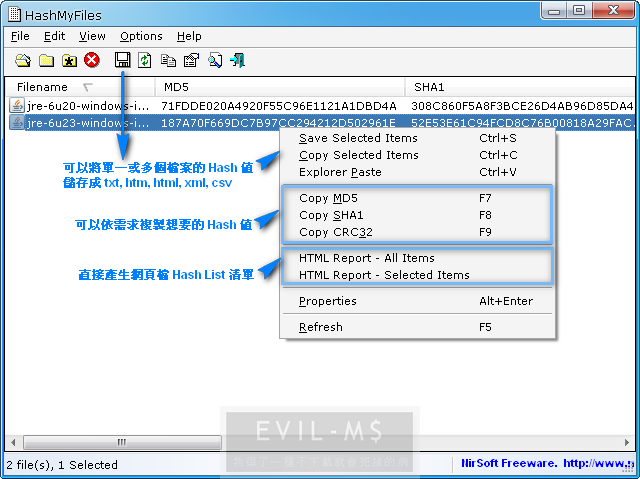Minimize the HashMyFiles window

(554, 10)
